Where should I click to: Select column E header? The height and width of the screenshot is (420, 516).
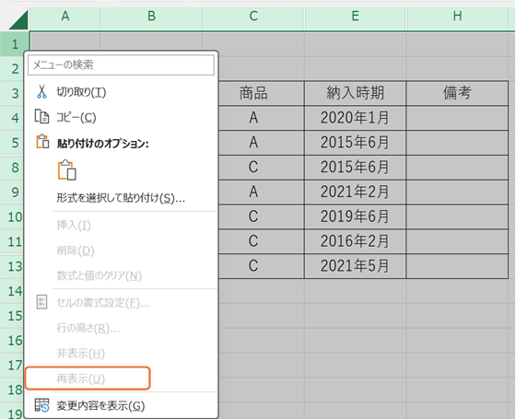pyautogui.click(x=356, y=17)
